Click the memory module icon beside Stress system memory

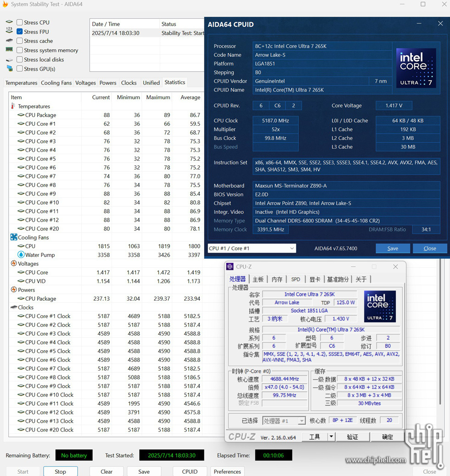click(x=9, y=50)
